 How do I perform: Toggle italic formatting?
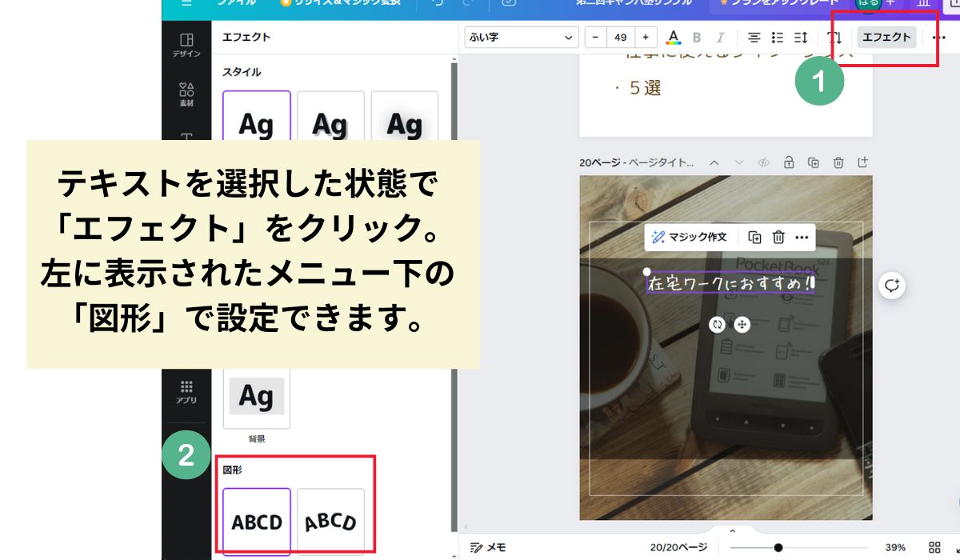tap(720, 38)
